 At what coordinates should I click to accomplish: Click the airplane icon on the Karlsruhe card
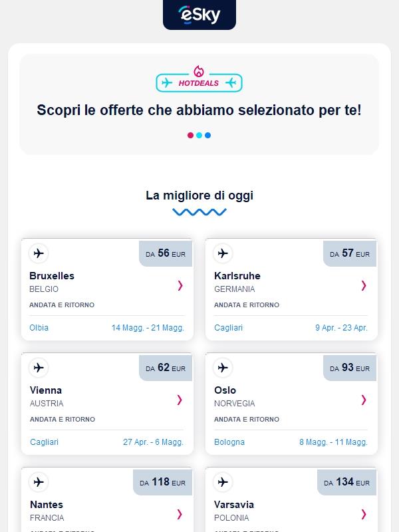223,253
